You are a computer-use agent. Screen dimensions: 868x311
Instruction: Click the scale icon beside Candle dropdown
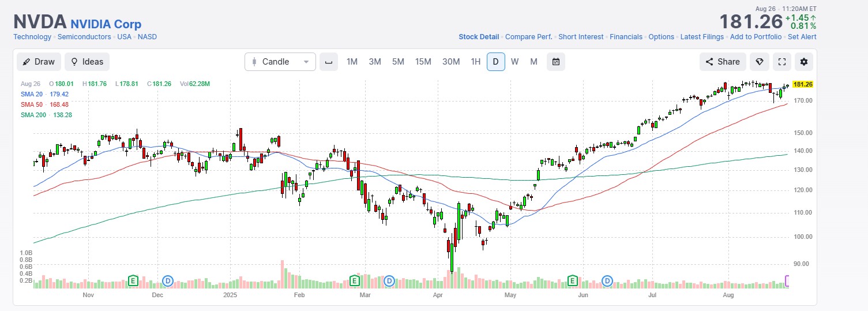tap(329, 62)
